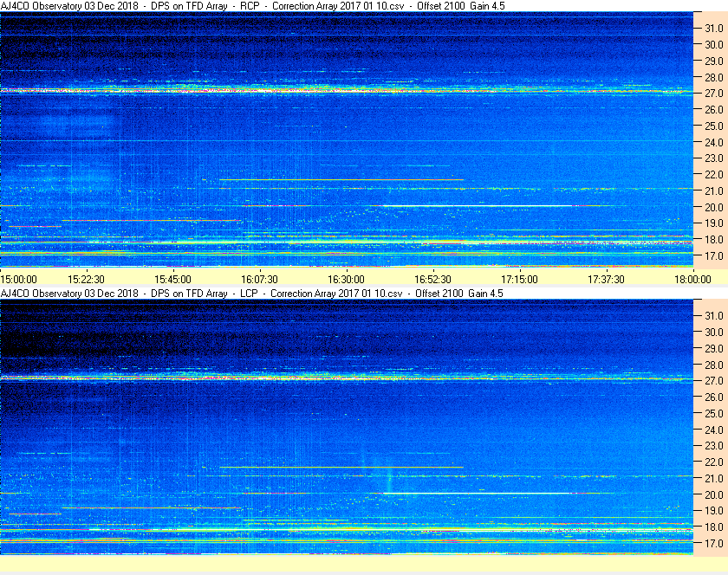Screen dimensions: 728x575
Task: Click the 25.0 frequency label, LCP plot
Action: coord(714,413)
